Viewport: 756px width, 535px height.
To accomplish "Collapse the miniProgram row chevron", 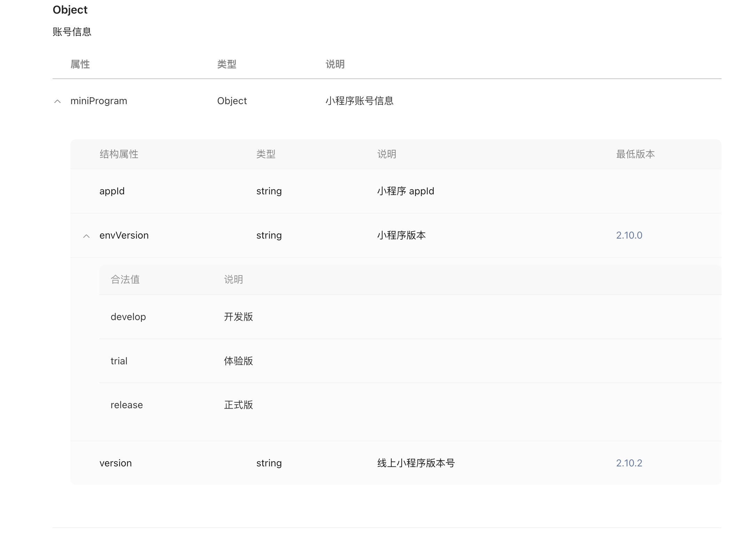I will 57,101.
